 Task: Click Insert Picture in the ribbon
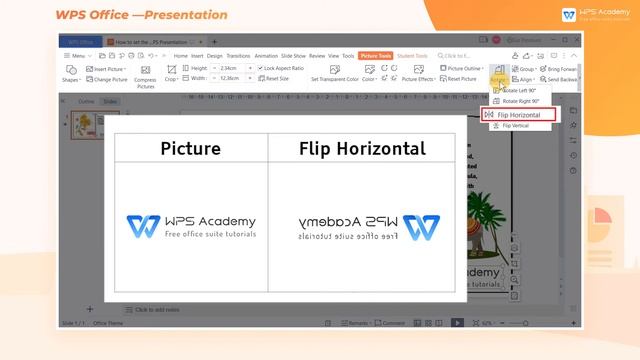[106, 69]
